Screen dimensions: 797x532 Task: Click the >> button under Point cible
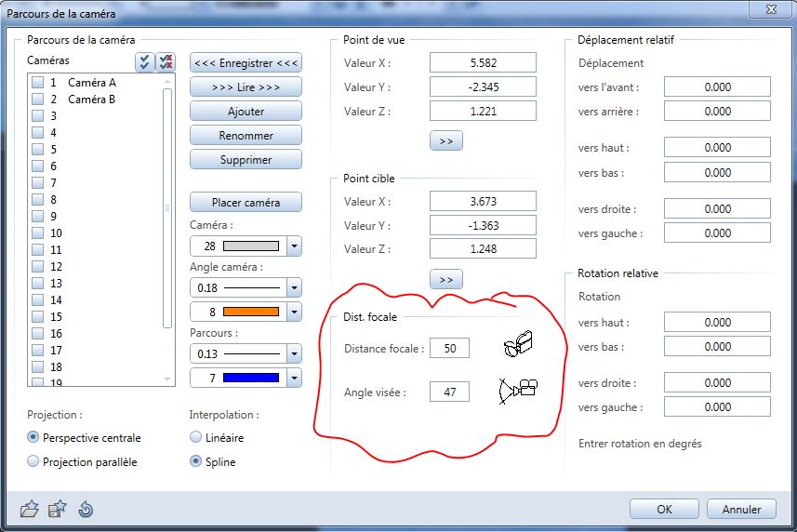[446, 279]
